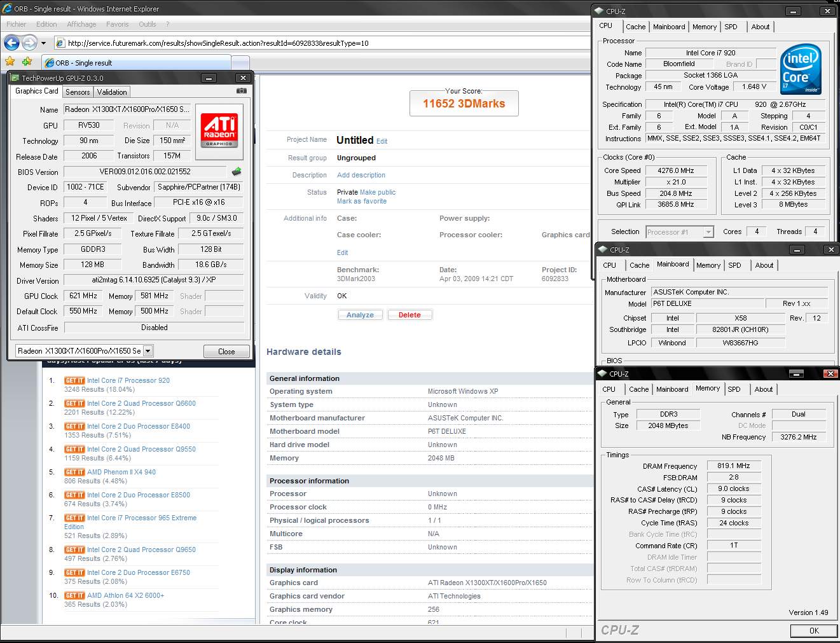Click the GPU-Z Close button
Viewport: 840px width, 643px height.
click(x=226, y=351)
